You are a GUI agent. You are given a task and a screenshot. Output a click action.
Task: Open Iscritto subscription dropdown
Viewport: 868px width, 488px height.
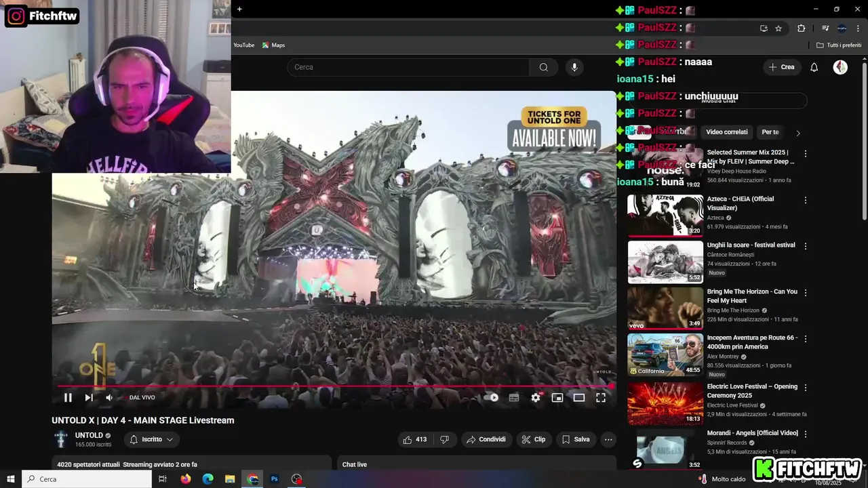152,439
